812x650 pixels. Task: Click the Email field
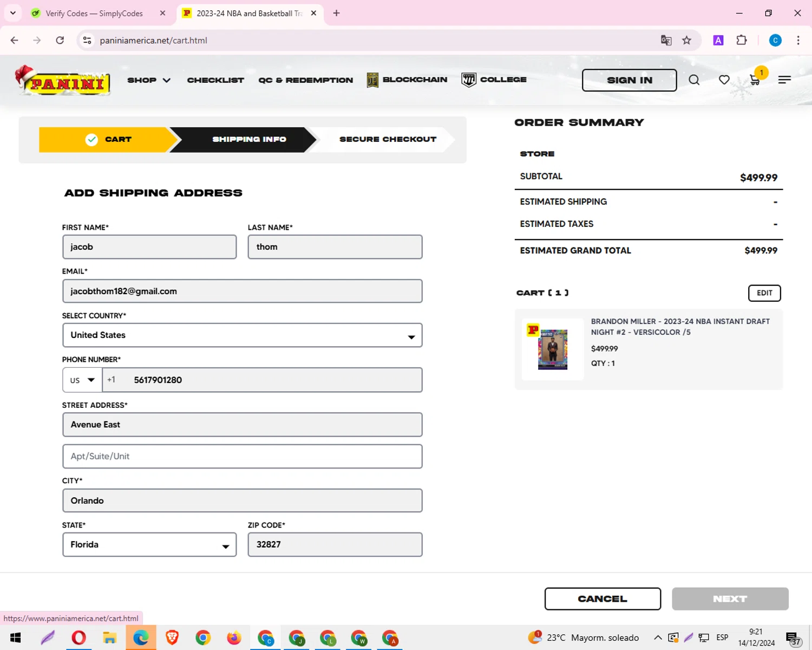pos(242,291)
